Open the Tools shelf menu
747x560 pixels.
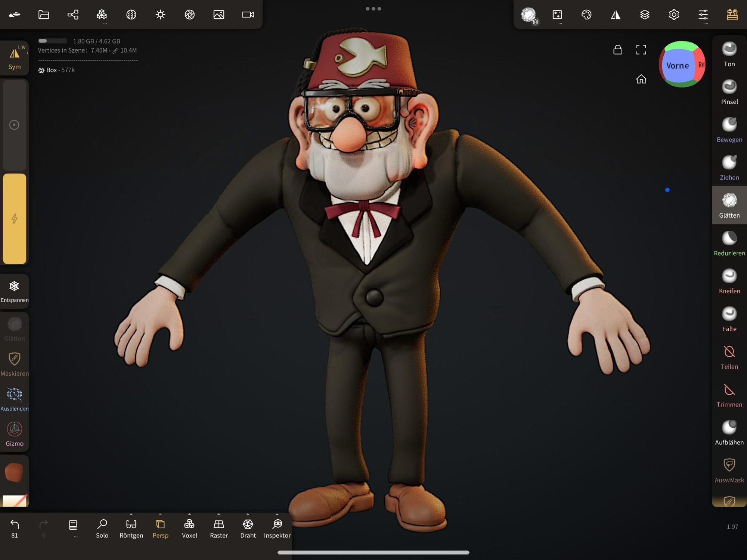(x=732, y=15)
